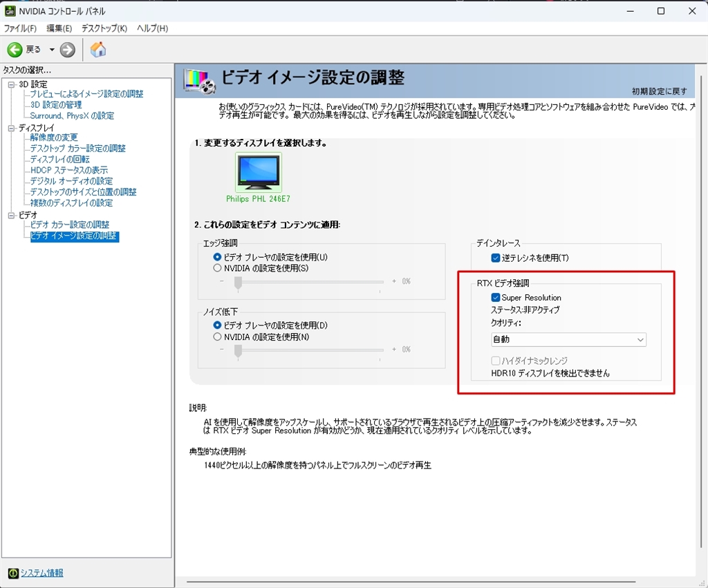The width and height of the screenshot is (708, 588).
Task: Collapse the ディスプレイ tree node
Action: coord(11,128)
